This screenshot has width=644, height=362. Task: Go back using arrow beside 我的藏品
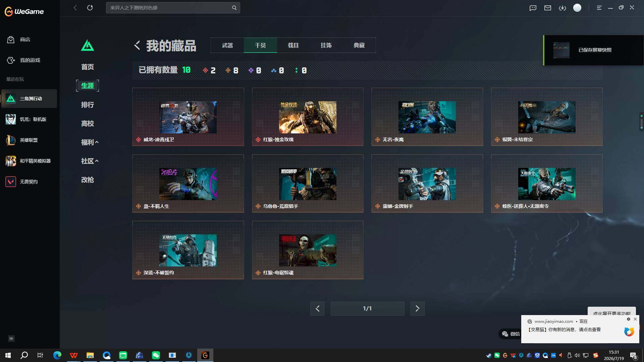point(137,45)
